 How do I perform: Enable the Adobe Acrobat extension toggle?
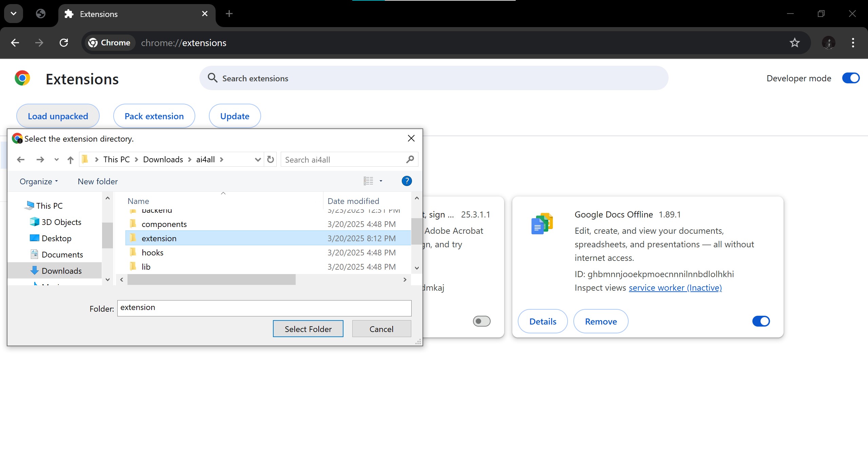[481, 321]
